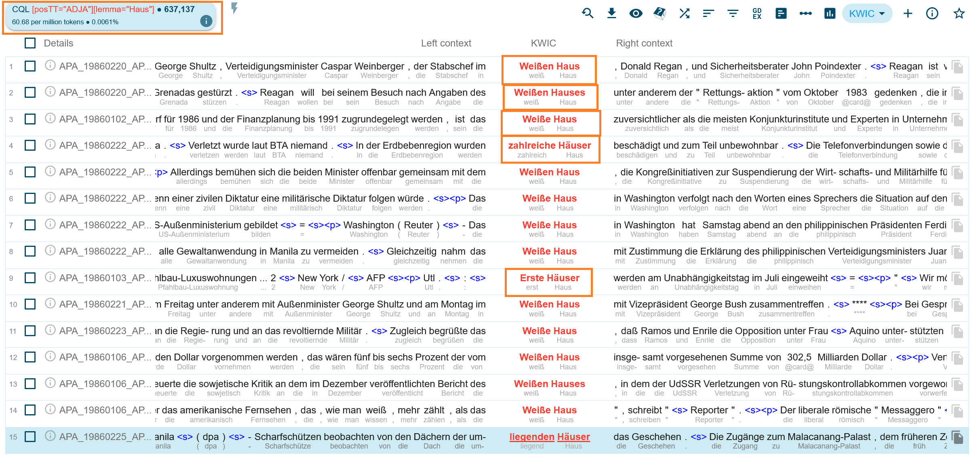Click the Left context column header

446,43
